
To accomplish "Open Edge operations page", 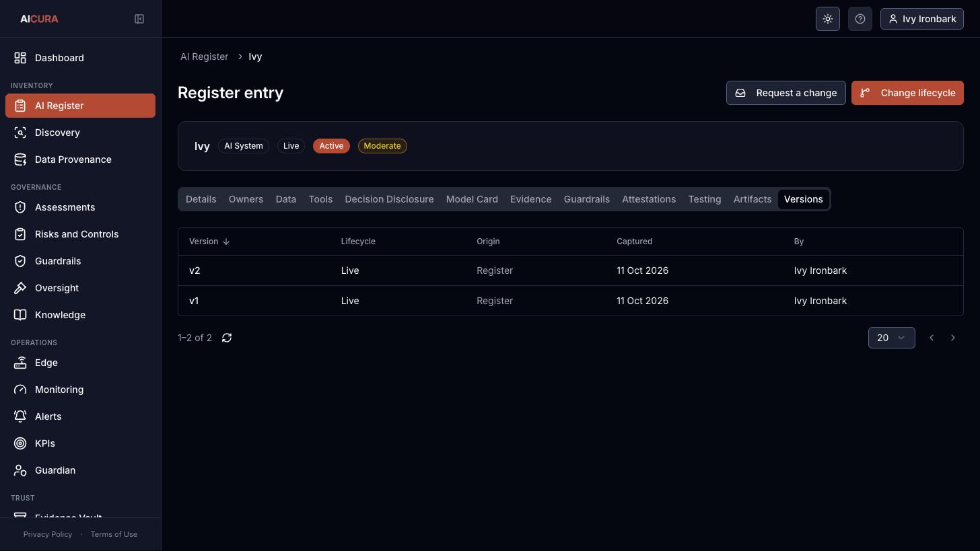I will click(x=80, y=363).
